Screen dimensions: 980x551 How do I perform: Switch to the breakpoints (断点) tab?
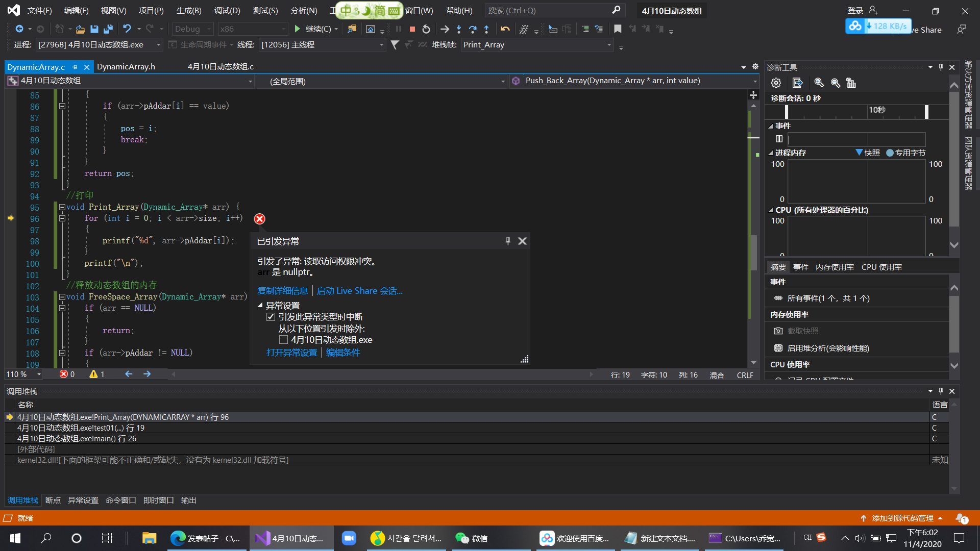[x=53, y=500]
